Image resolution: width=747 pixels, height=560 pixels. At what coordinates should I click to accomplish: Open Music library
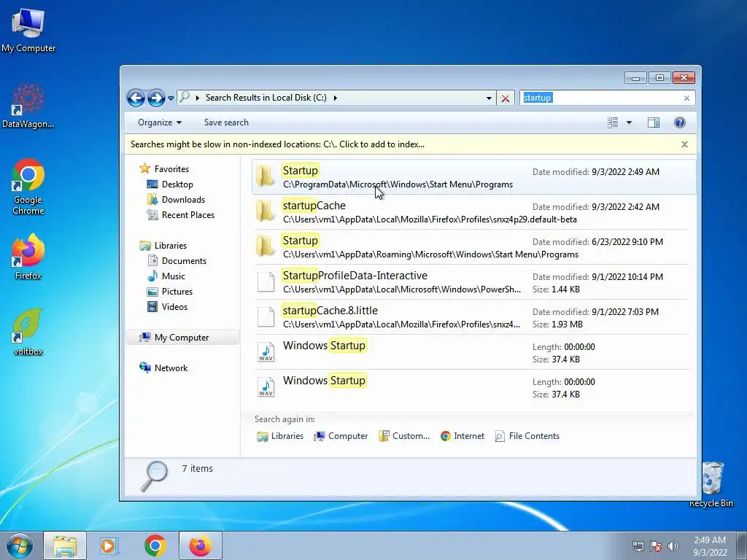166,276
